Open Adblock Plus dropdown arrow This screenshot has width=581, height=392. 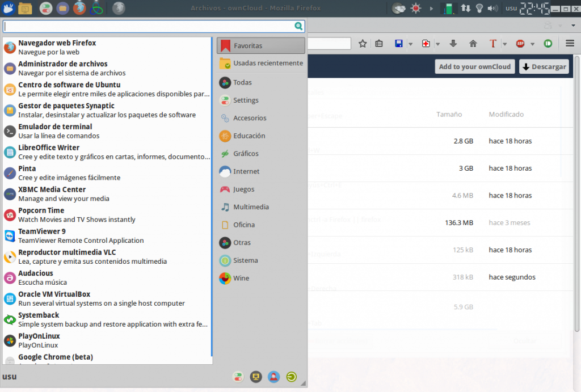pos(532,44)
